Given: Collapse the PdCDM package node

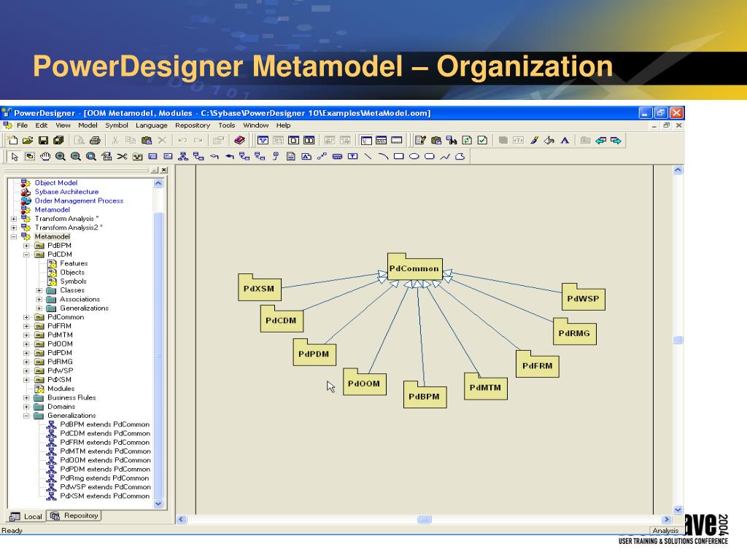Looking at the screenshot, I should 27,254.
